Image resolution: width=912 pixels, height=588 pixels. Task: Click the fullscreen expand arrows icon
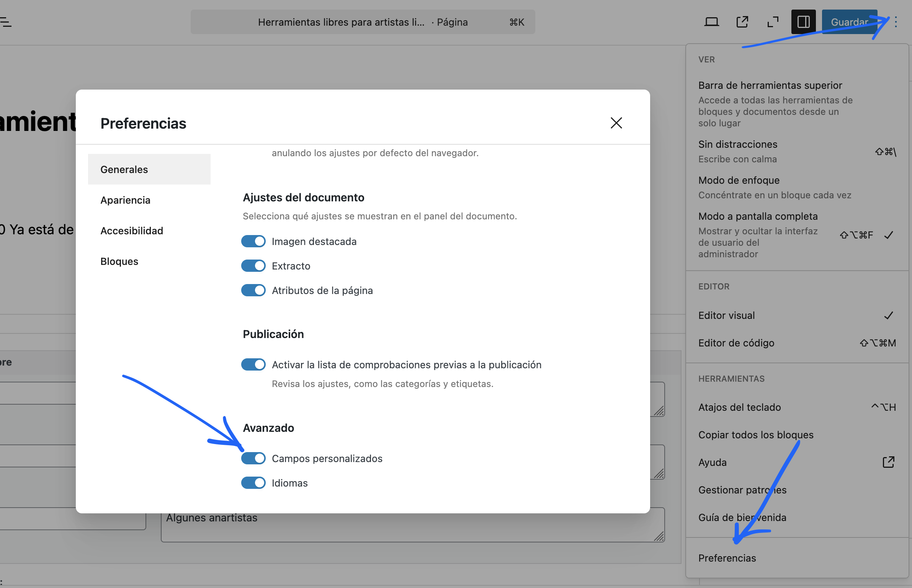pos(773,22)
